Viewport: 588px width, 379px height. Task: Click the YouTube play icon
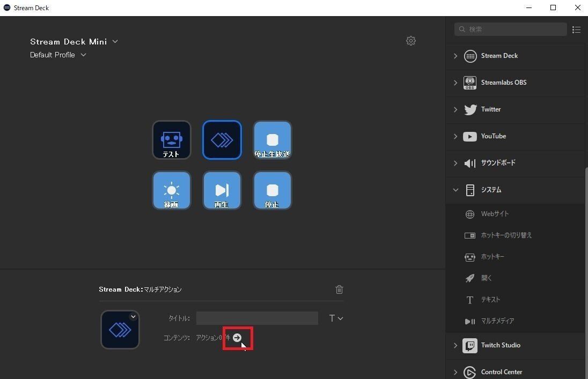[x=470, y=137]
